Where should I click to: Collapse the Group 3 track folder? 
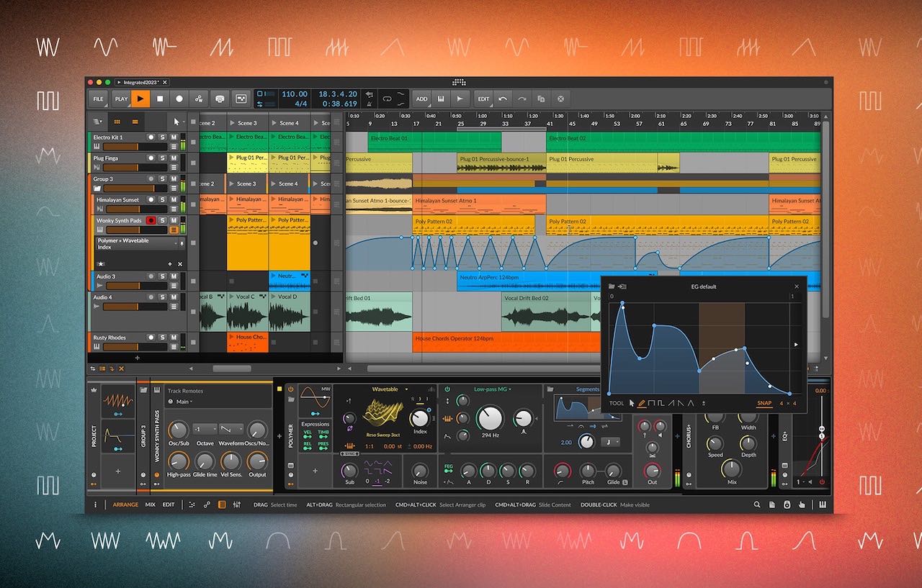(x=97, y=189)
